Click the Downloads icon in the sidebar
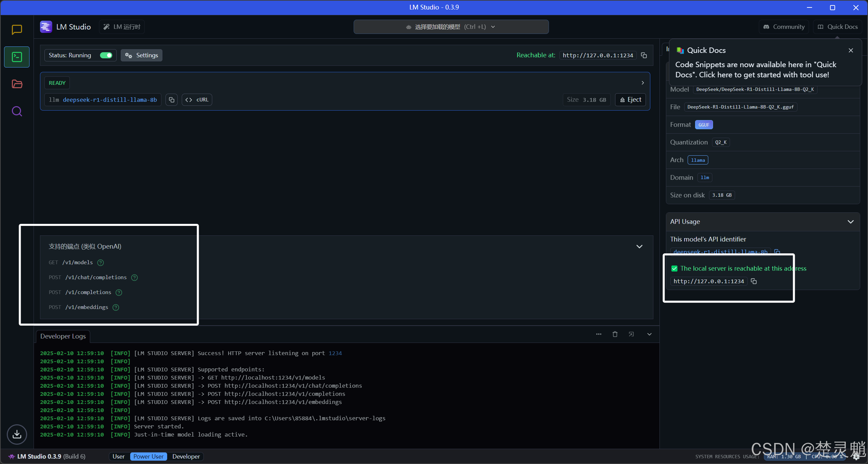This screenshot has width=868, height=464. coord(17,434)
